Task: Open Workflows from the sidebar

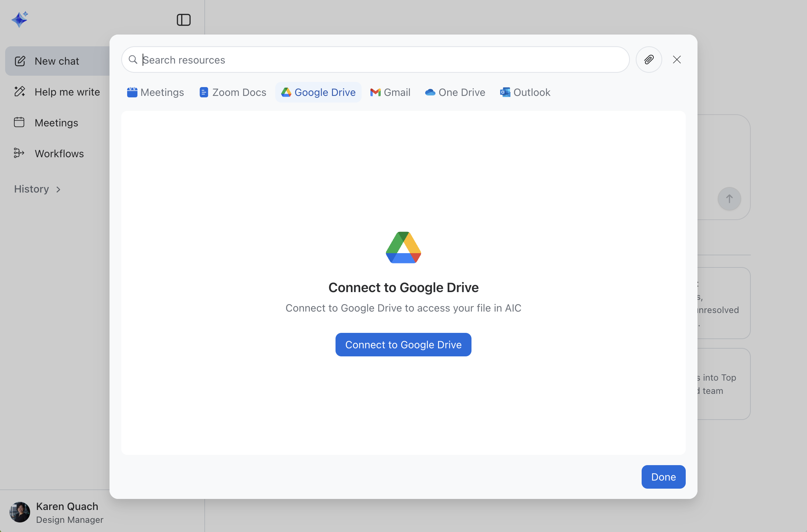Action: [x=59, y=154]
